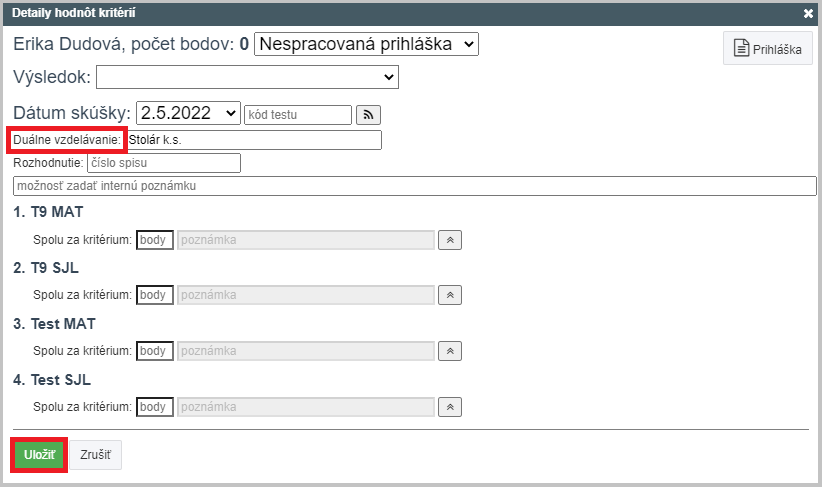The width and height of the screenshot is (822, 487).
Task: Cancel with the Zrušiť button
Action: 95,455
